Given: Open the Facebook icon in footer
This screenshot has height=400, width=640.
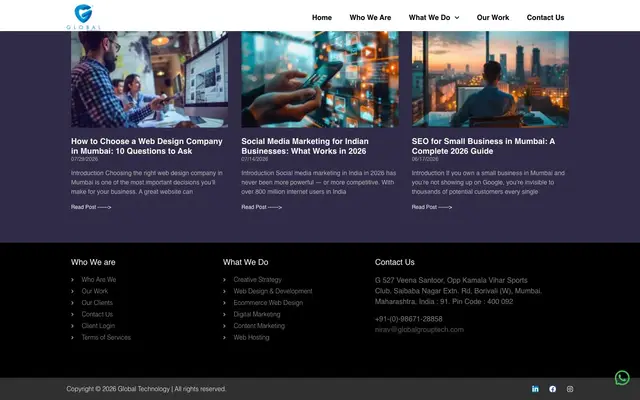Looking at the screenshot, I should click(x=553, y=389).
